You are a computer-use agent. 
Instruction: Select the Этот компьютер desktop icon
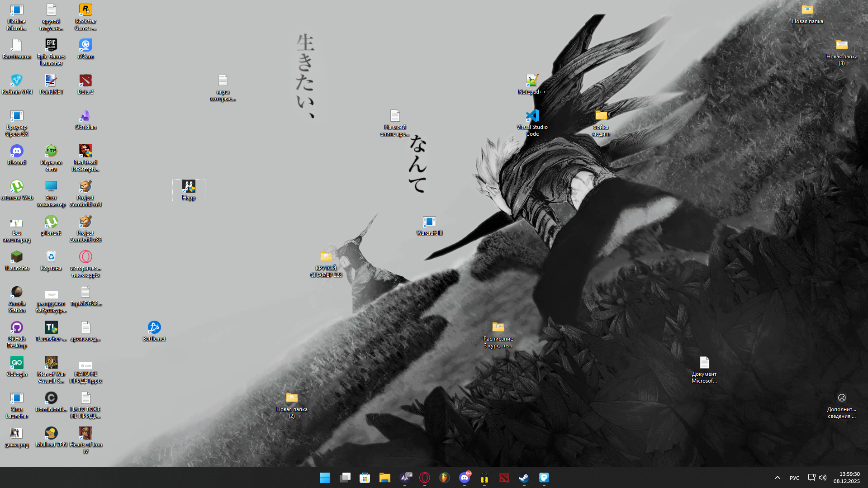(51, 194)
